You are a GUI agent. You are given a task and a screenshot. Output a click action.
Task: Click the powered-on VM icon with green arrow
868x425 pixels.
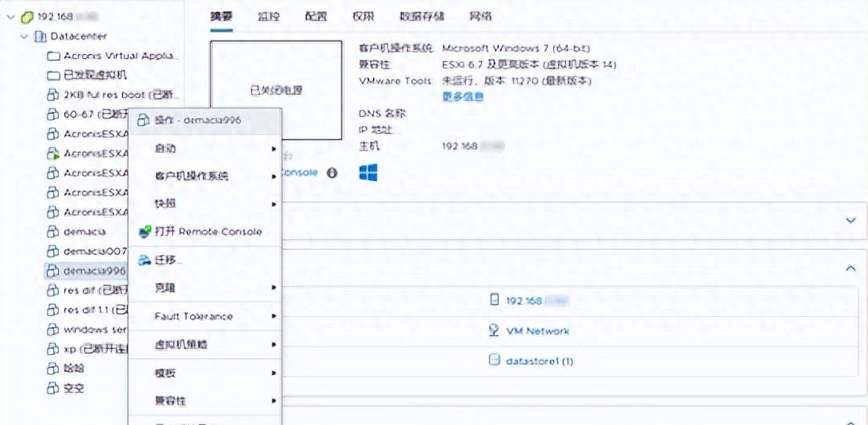(x=52, y=153)
